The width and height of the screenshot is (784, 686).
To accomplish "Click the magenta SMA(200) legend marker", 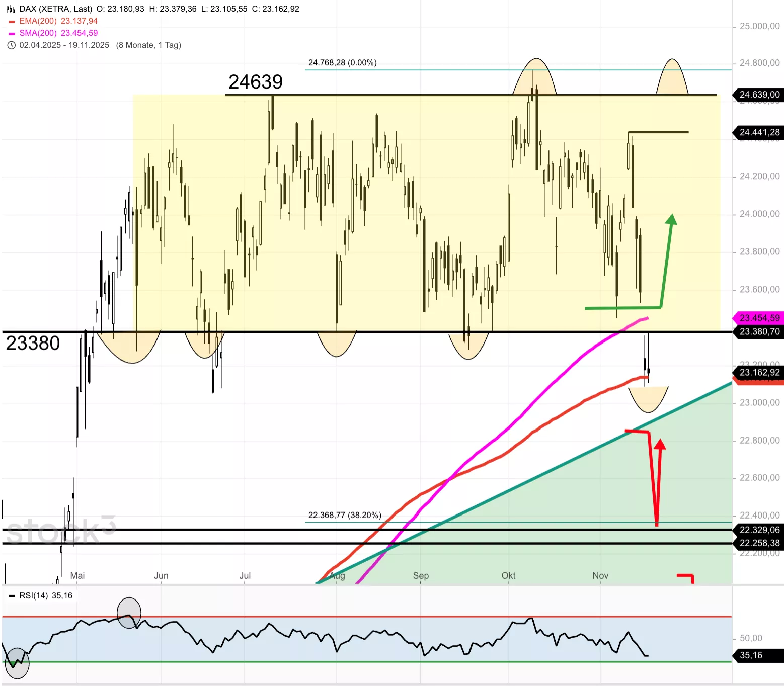I will [x=12, y=34].
